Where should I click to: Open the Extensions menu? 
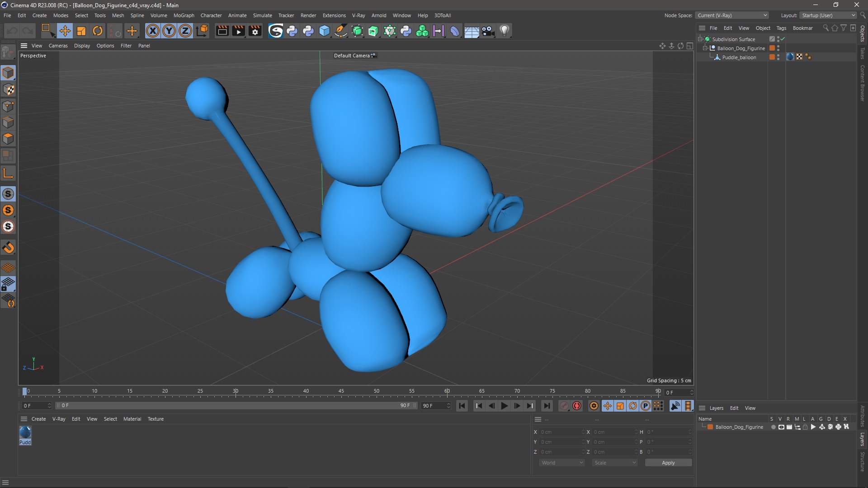pyautogui.click(x=334, y=15)
